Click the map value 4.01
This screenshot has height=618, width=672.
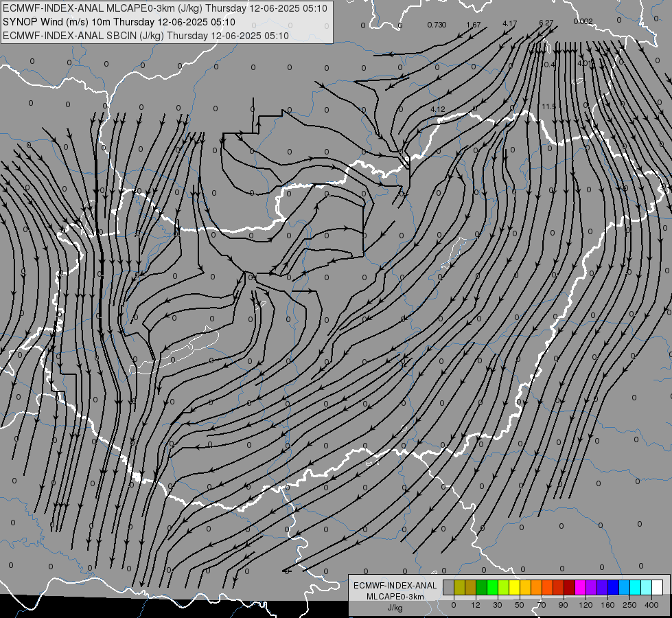pyautogui.click(x=586, y=63)
